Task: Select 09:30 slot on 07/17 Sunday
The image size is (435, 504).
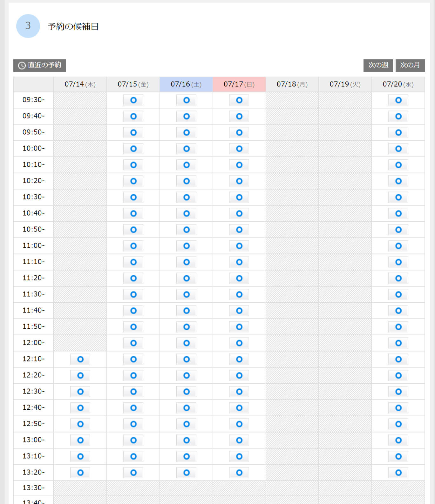Action: (239, 100)
